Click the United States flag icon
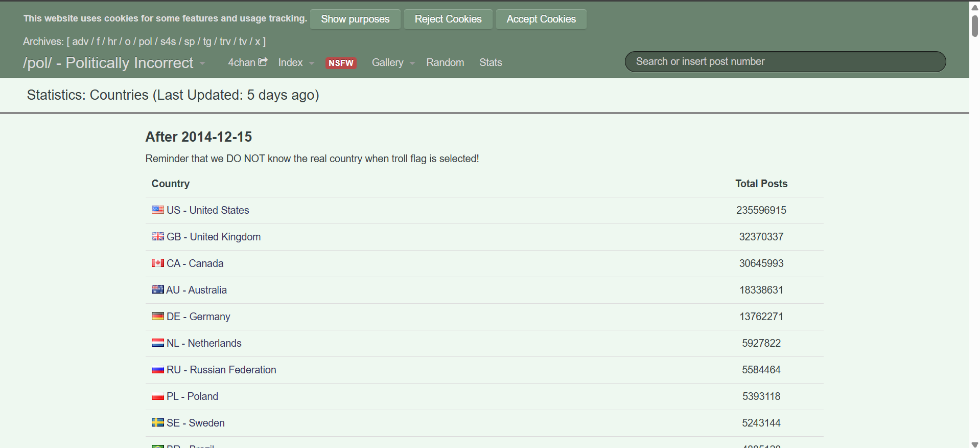Viewport: 980px width, 448px height. coord(158,210)
